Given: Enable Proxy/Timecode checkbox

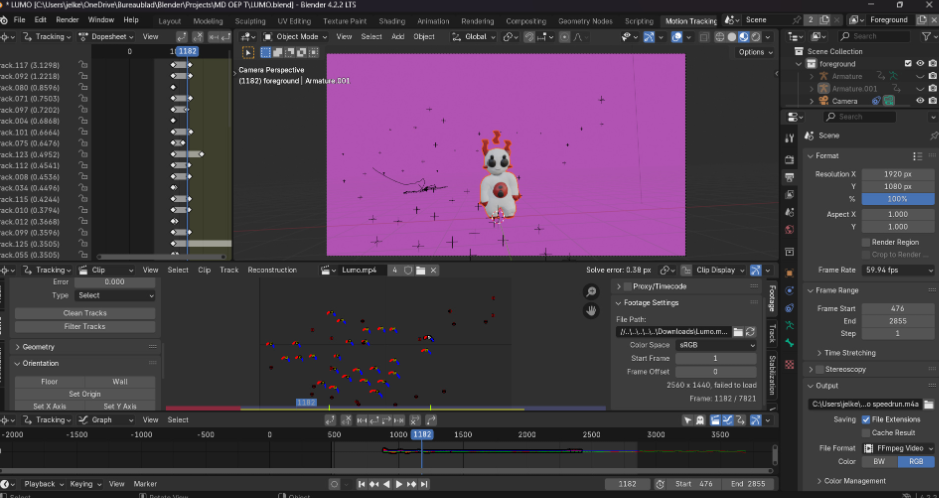Looking at the screenshot, I should (628, 287).
